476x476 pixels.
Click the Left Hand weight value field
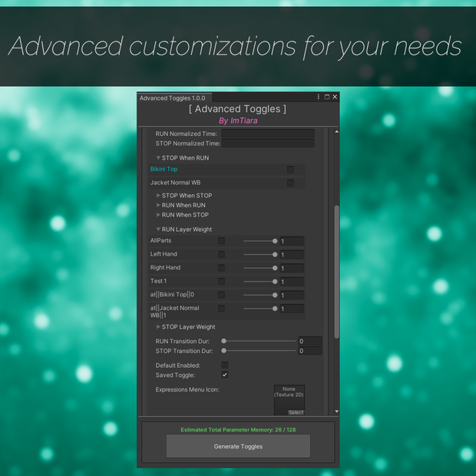click(292, 254)
